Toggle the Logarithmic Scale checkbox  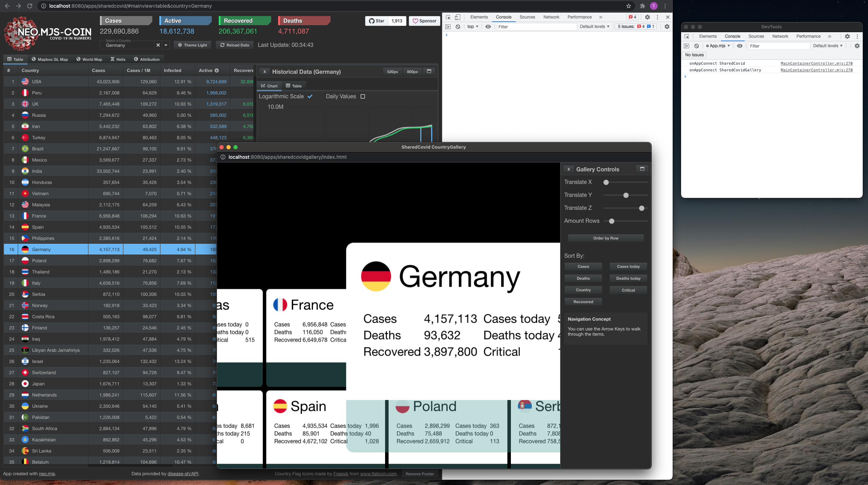click(x=310, y=96)
